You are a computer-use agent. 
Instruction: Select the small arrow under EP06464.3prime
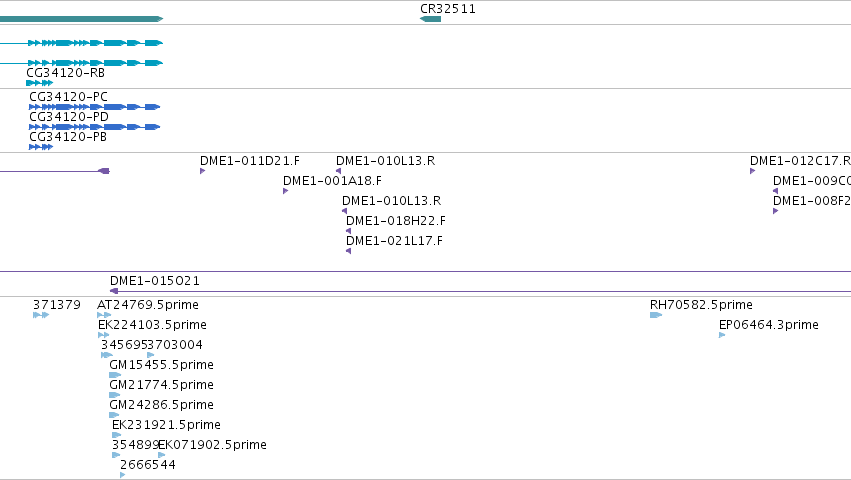[722, 336]
